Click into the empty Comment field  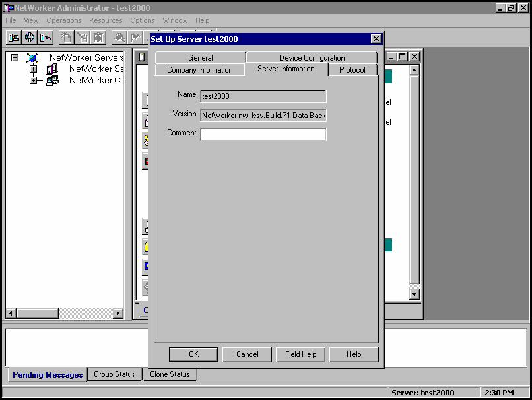263,135
